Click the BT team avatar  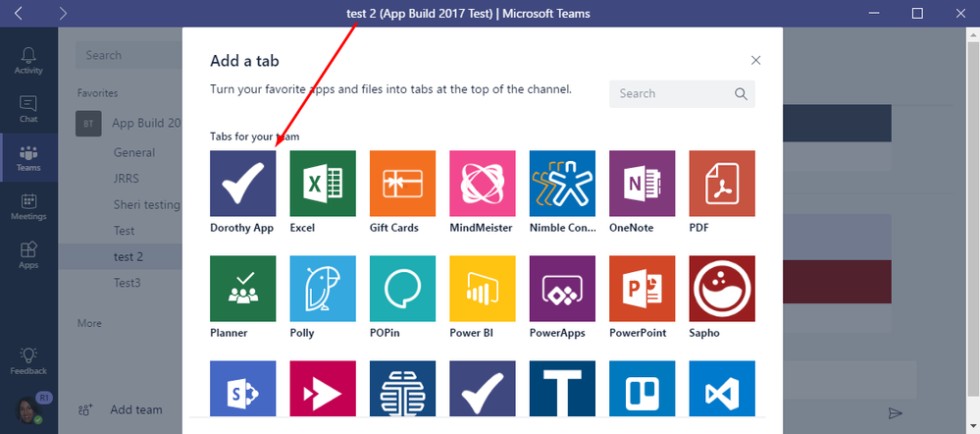point(88,123)
